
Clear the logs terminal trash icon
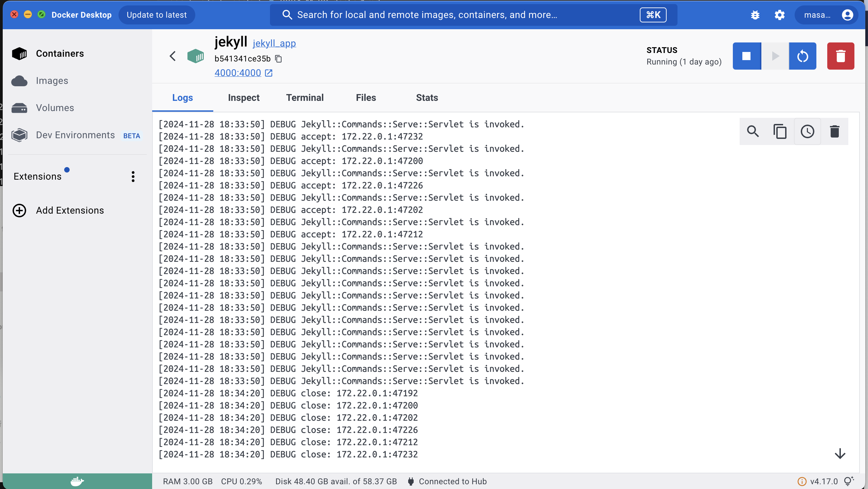pyautogui.click(x=834, y=131)
